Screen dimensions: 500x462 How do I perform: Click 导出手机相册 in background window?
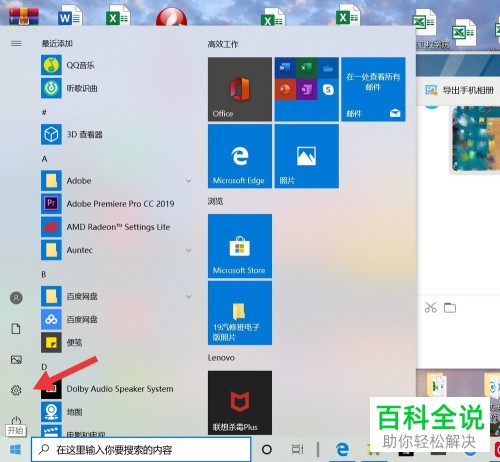pos(459,90)
